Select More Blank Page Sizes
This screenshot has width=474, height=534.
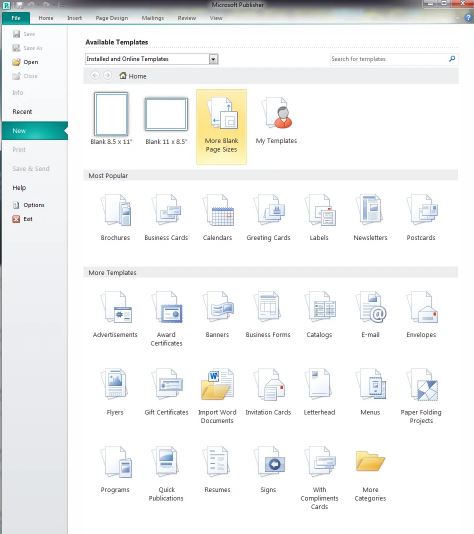221,127
